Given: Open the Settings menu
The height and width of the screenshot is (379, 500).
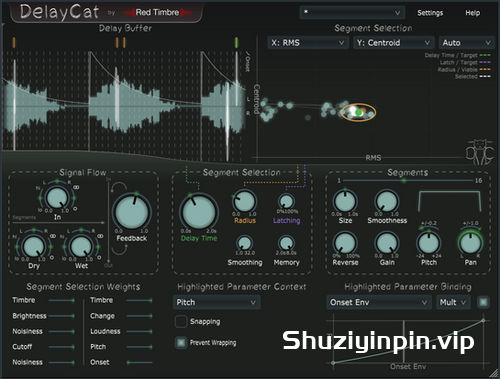Looking at the screenshot, I should click(x=430, y=13).
